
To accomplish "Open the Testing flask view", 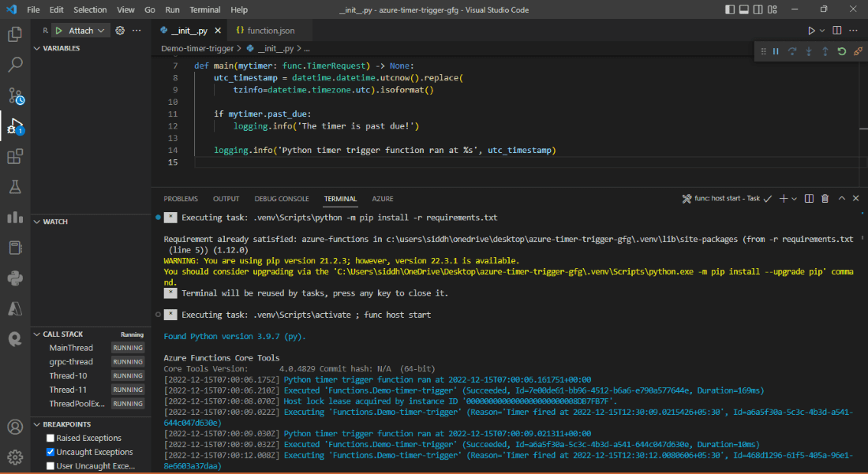I will coord(15,187).
